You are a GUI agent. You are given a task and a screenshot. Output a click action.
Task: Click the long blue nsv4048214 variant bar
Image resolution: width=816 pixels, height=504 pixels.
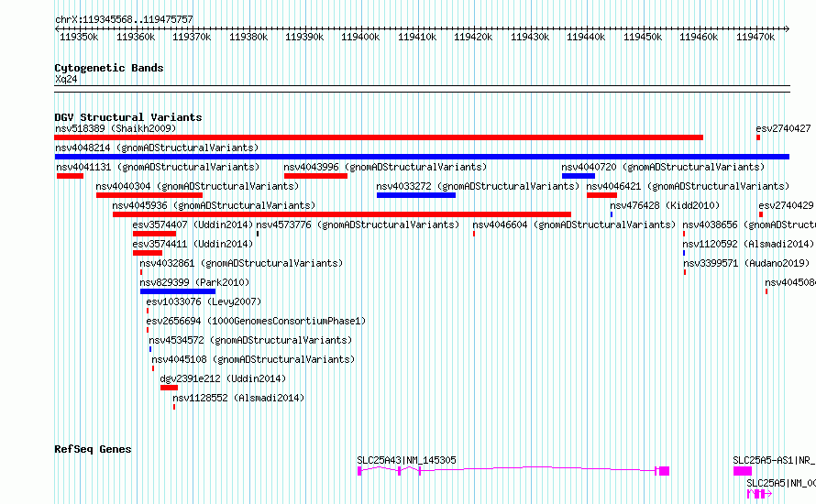422,157
